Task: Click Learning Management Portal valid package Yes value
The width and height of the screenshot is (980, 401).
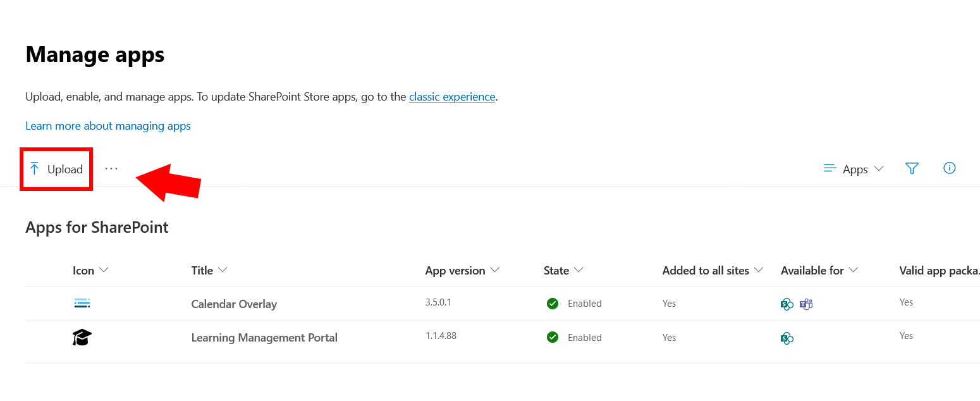Action: pyautogui.click(x=906, y=336)
